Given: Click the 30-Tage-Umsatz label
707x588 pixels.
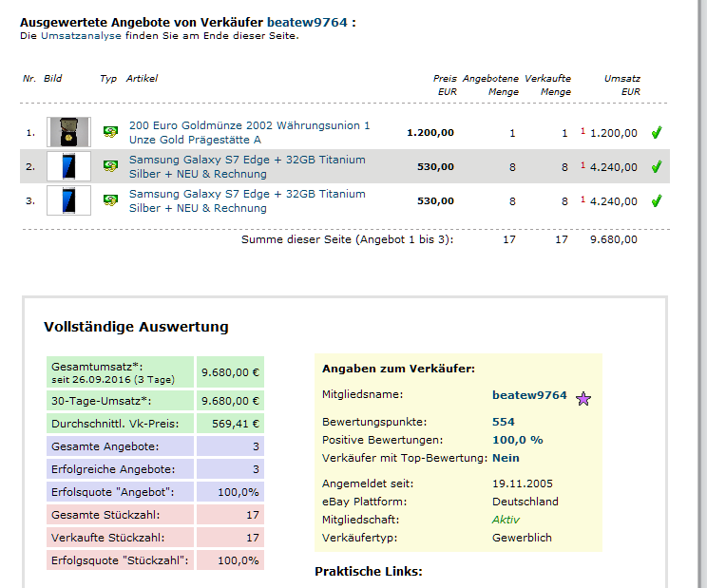Looking at the screenshot, I should pyautogui.click(x=102, y=401).
